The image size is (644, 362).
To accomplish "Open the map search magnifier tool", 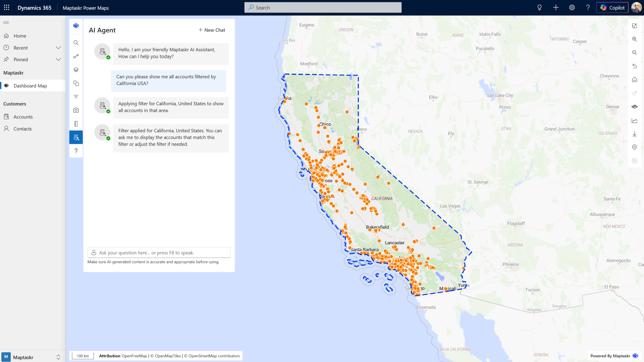I will tap(76, 43).
